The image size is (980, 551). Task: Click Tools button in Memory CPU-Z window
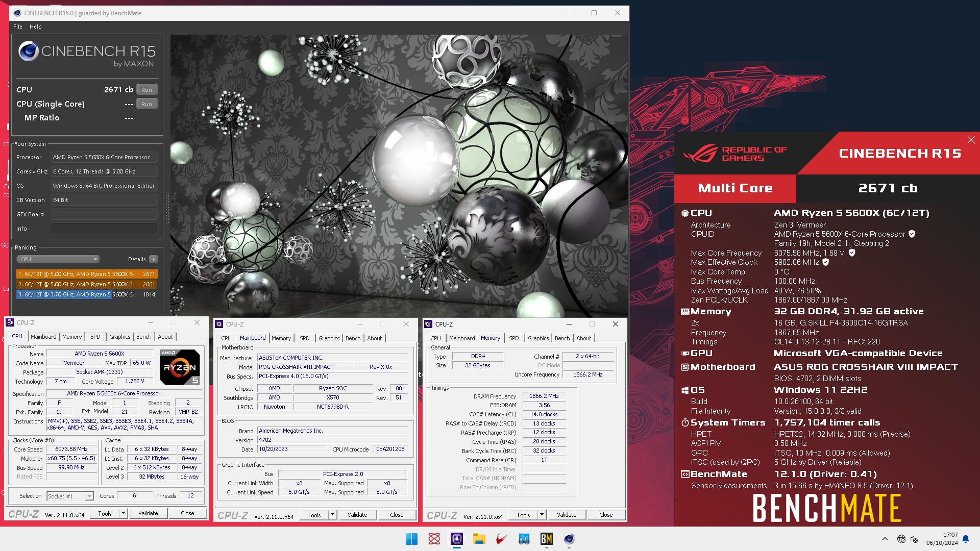coord(523,515)
